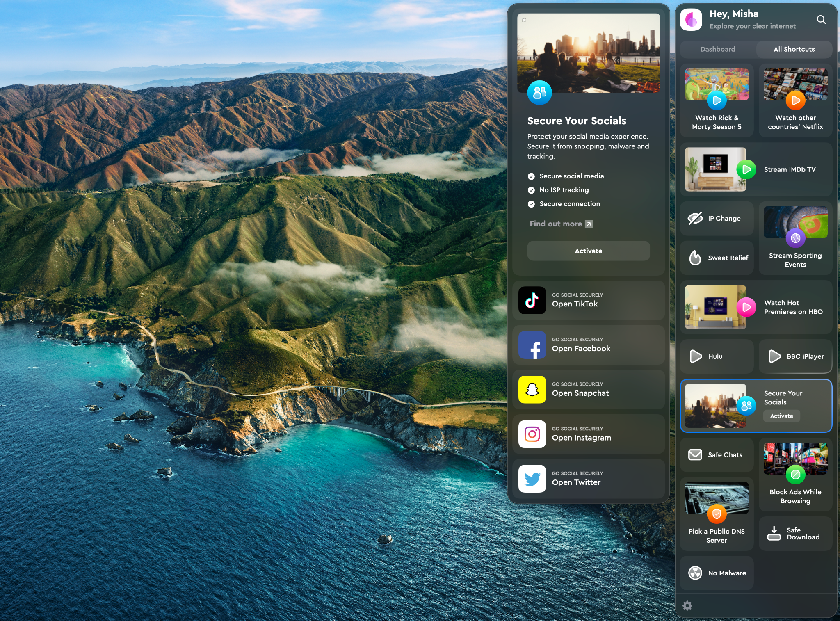
Task: Switch to the All Shortcuts tab
Action: 793,50
